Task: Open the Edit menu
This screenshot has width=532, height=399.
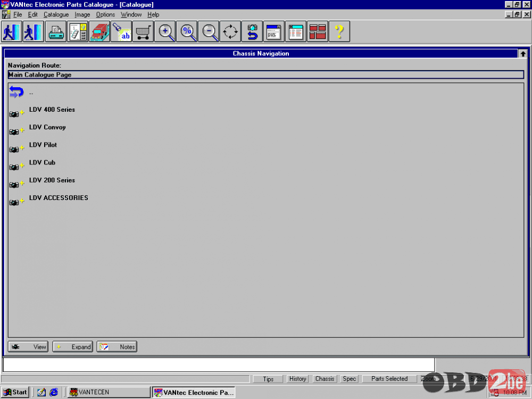Action: (x=32, y=14)
